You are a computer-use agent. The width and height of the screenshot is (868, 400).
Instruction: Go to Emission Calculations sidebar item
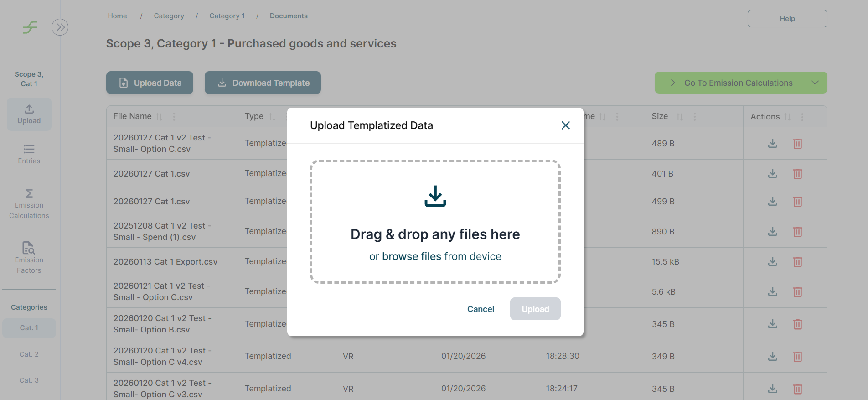(x=29, y=204)
